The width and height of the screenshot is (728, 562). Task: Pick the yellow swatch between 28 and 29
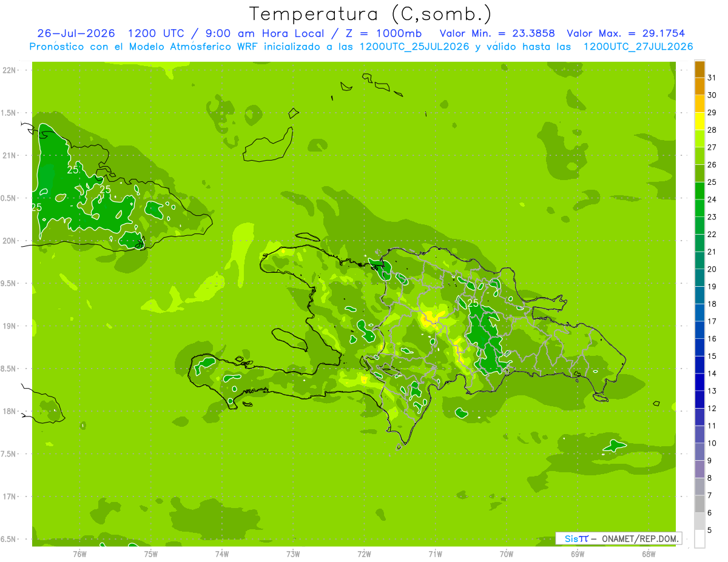(x=699, y=121)
